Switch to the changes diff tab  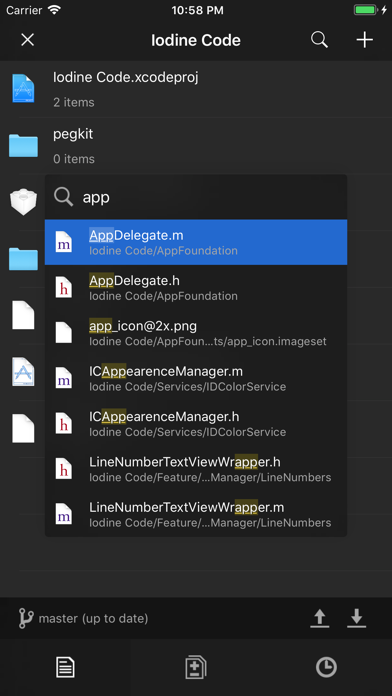pos(196,667)
